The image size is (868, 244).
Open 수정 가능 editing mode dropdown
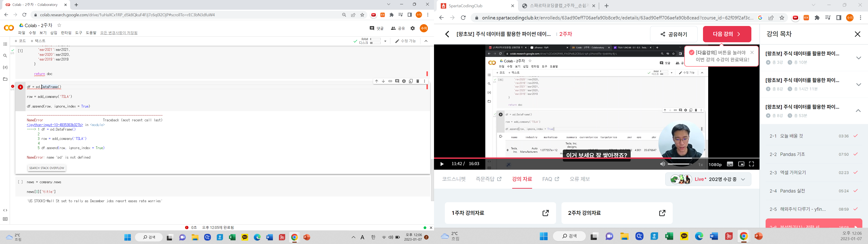click(x=406, y=41)
